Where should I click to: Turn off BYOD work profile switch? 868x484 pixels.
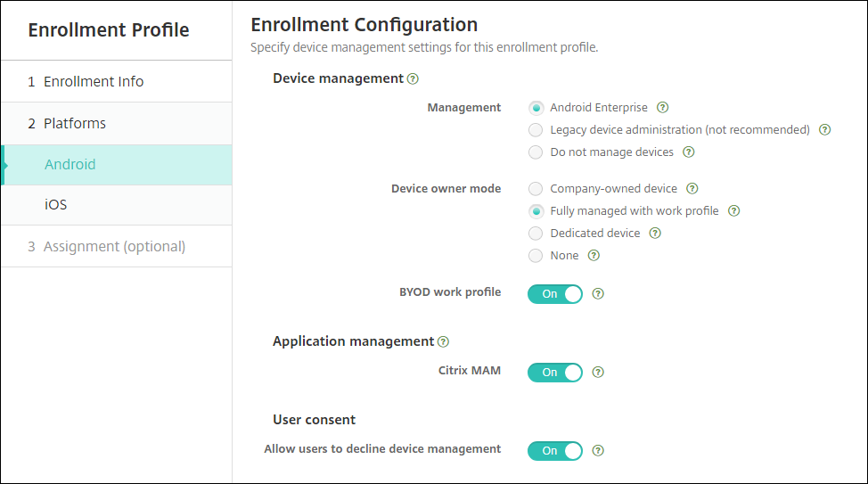click(x=554, y=293)
